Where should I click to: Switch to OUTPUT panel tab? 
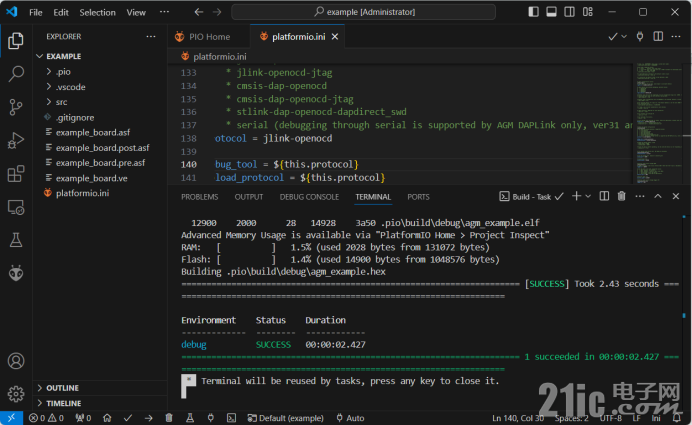(249, 197)
